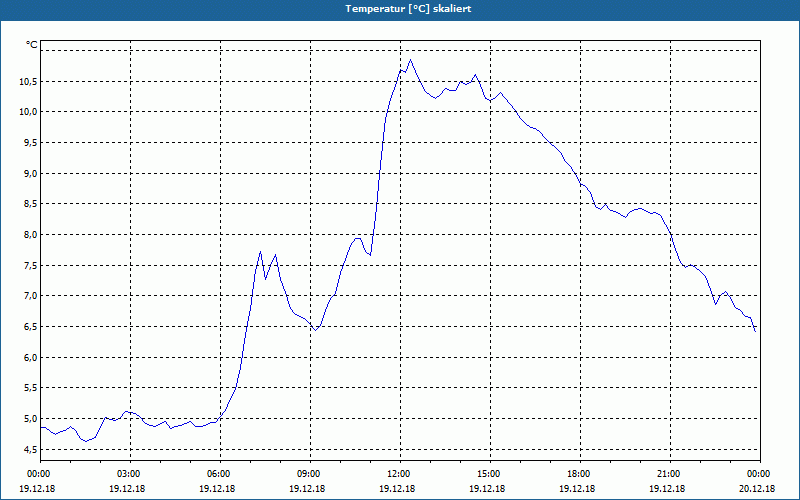Click the 9,0 temperature axis label
Image resolution: width=800 pixels, height=500 pixels.
tap(31, 173)
